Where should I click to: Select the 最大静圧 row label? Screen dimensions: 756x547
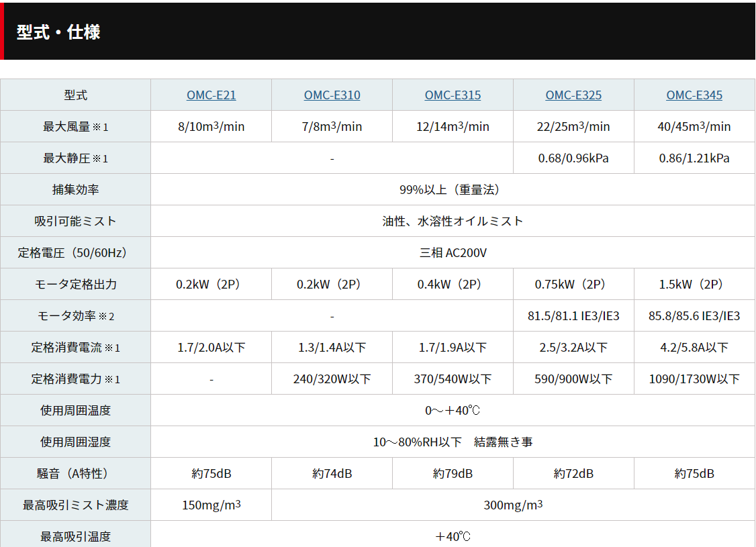tap(76, 158)
